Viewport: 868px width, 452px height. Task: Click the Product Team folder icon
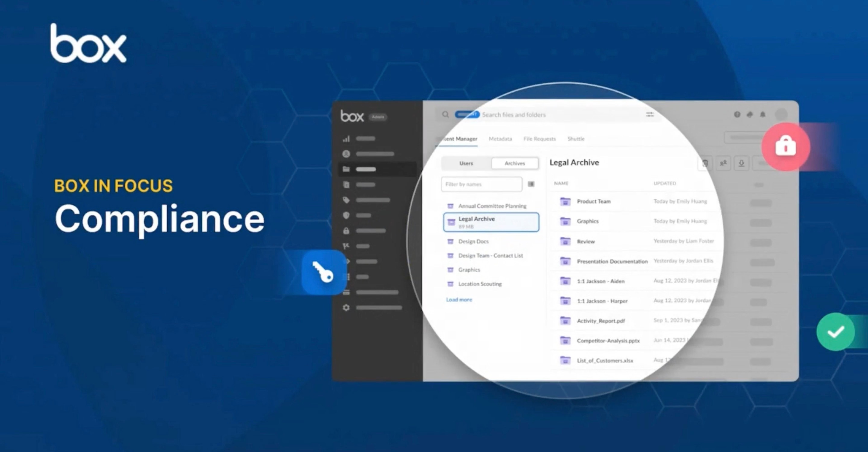point(565,201)
